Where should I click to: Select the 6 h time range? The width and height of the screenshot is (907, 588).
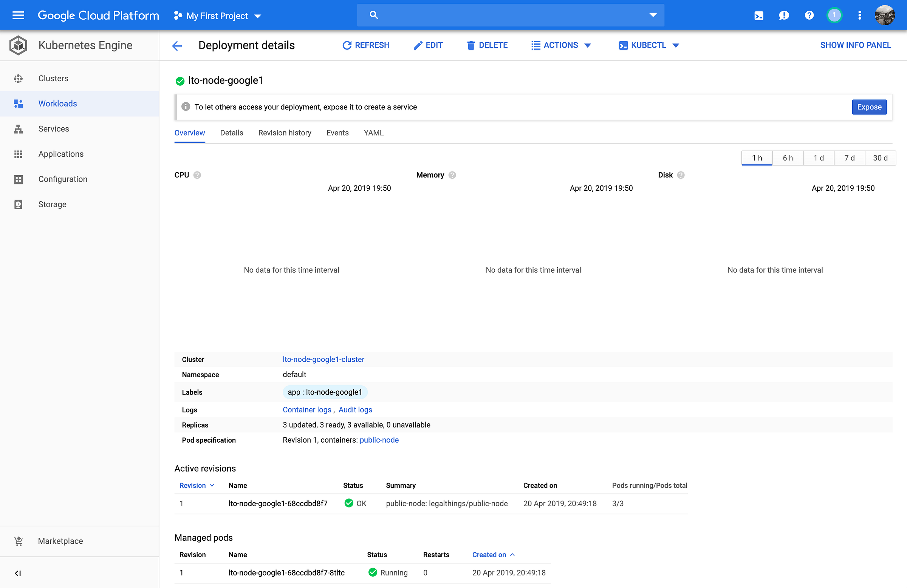[x=788, y=158]
